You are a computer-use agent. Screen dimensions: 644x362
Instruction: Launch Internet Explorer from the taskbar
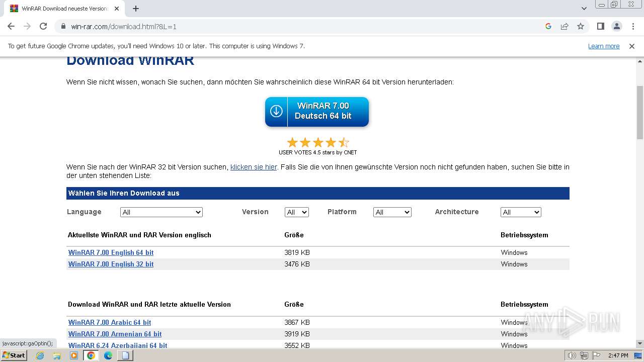pyautogui.click(x=40, y=355)
